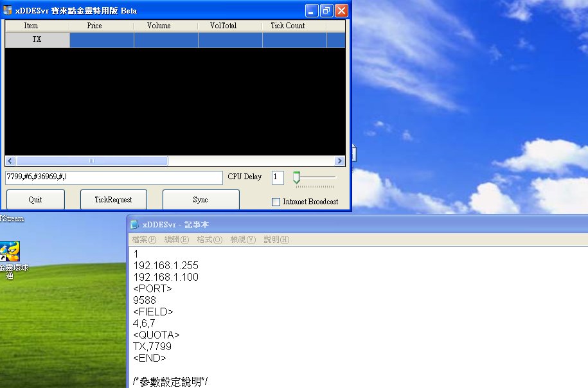Click the Sync button
588x388 pixels.
[x=200, y=199]
